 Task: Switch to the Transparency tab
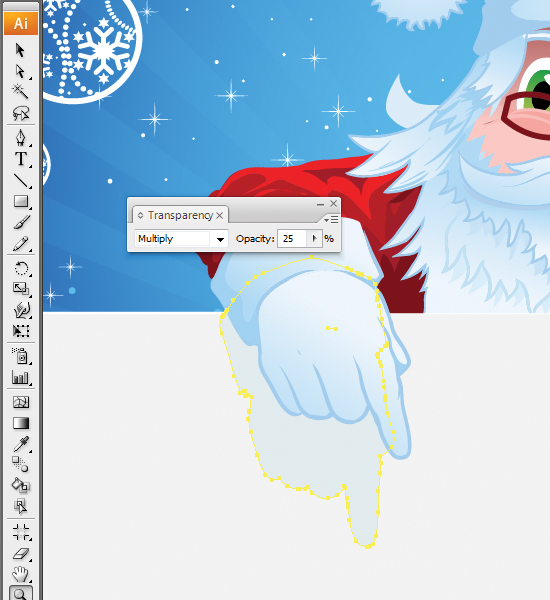(180, 215)
